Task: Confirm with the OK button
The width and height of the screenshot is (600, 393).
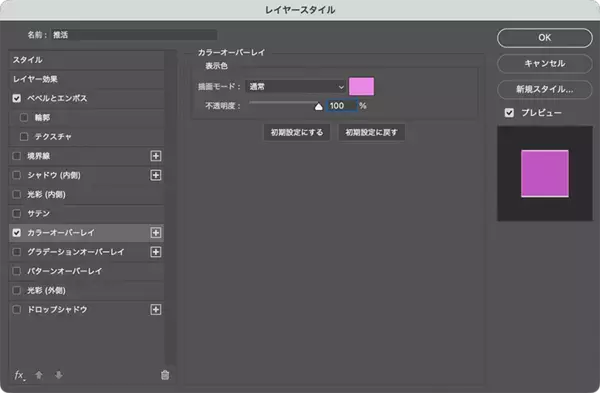Action: click(545, 38)
